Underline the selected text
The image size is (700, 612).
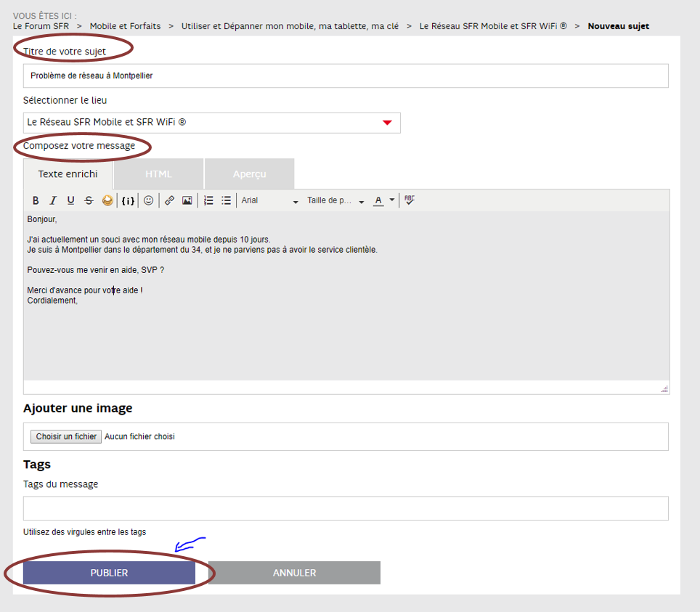70,200
